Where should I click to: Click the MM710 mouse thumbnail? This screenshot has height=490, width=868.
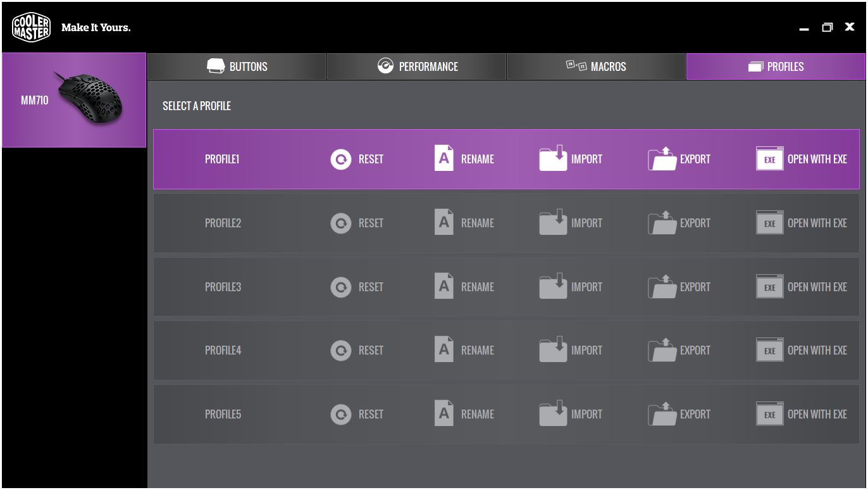[x=73, y=101]
